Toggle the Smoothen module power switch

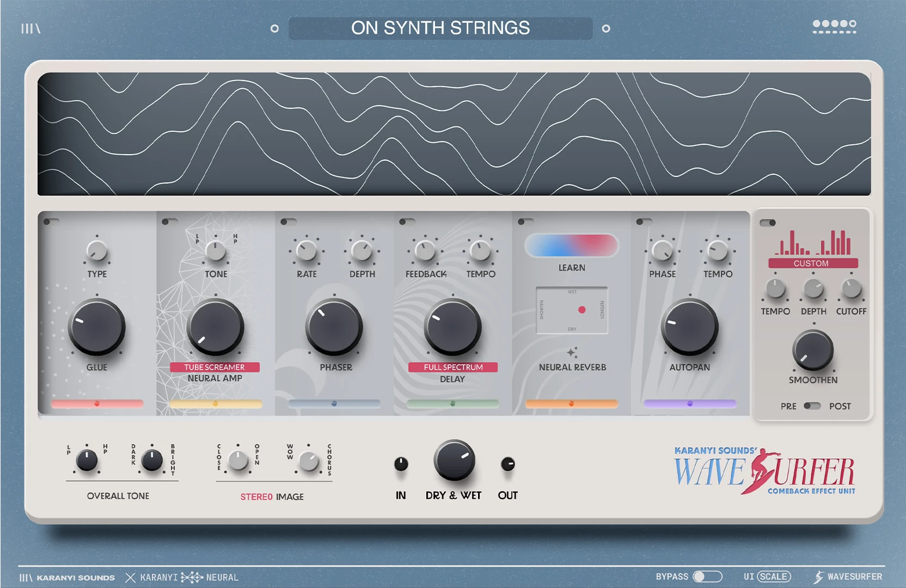[768, 223]
